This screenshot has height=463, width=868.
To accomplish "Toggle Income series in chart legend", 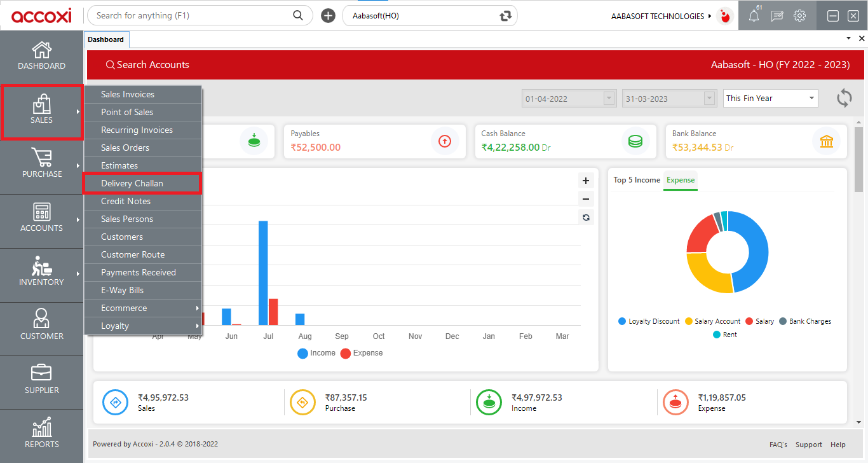I will 316,353.
